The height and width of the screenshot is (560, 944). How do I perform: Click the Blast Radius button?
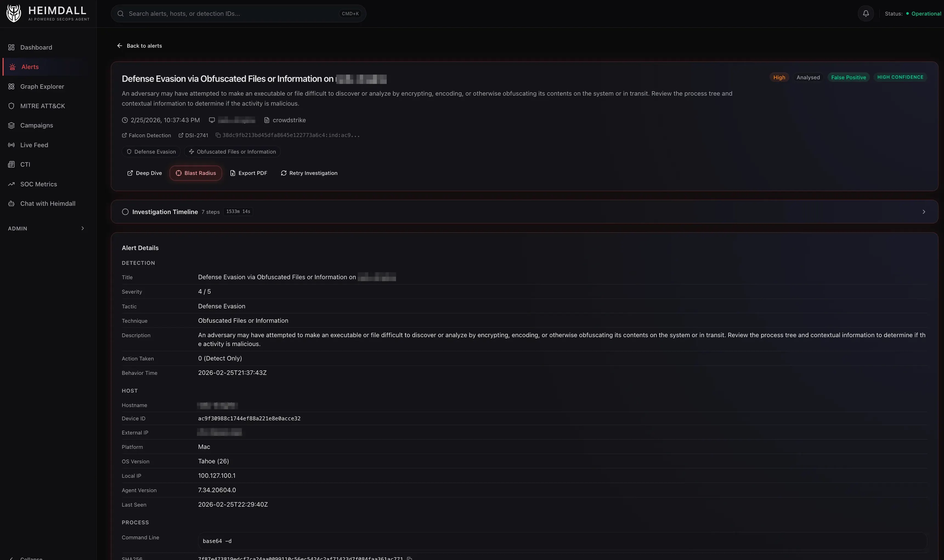[196, 173]
